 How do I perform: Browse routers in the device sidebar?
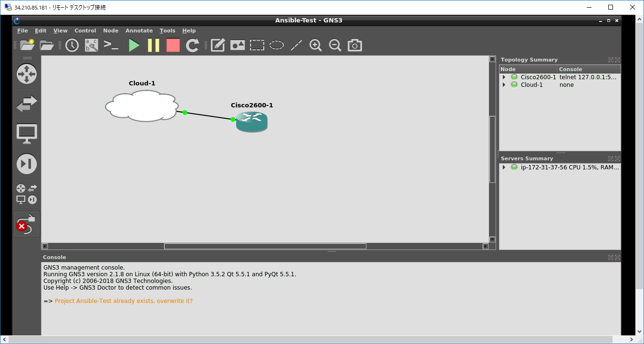(x=27, y=74)
